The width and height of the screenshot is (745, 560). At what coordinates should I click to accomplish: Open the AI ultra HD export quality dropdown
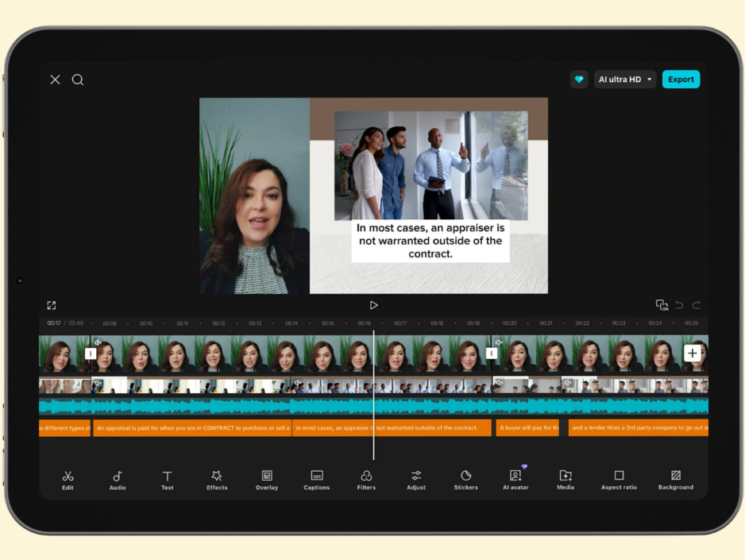pyautogui.click(x=625, y=79)
